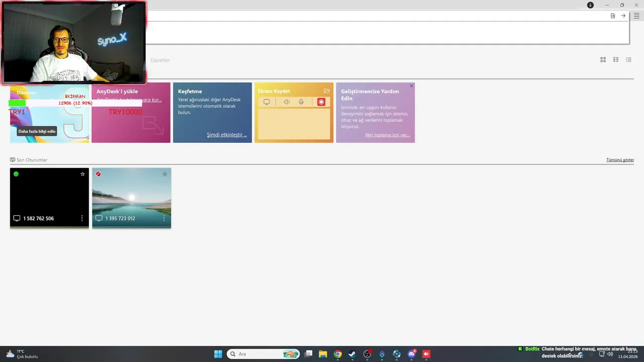Toggle speaker audio in Ekranı Kaydet card

click(x=286, y=102)
